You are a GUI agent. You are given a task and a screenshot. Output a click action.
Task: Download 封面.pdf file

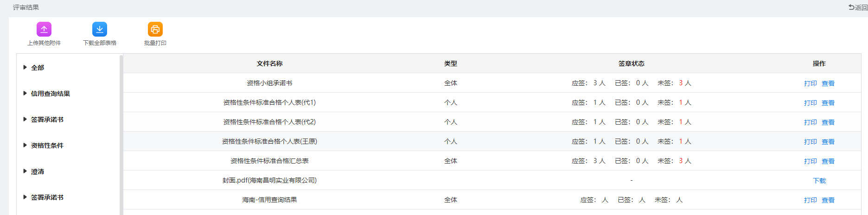(819, 181)
